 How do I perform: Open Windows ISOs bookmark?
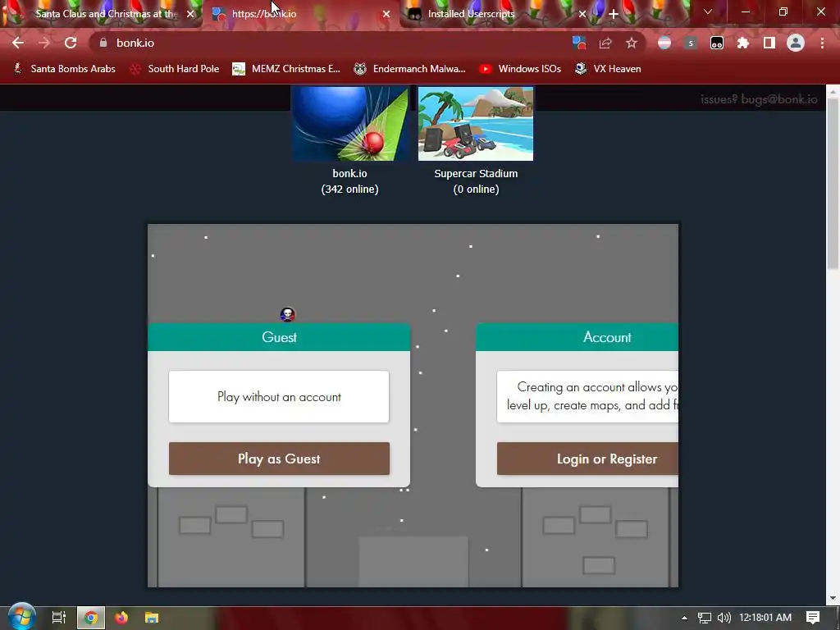pos(520,69)
